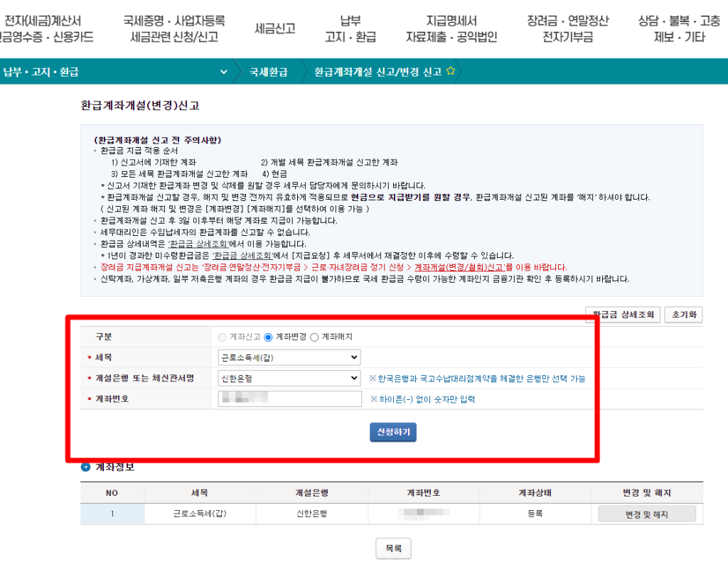The image size is (728, 569).
Task: Click the 구분 row label
Action: point(104,337)
